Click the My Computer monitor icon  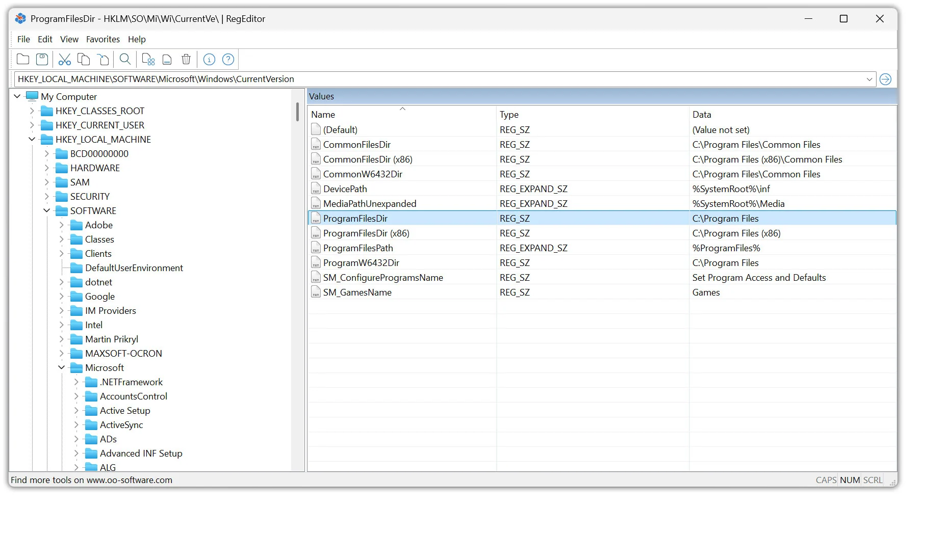32,96
